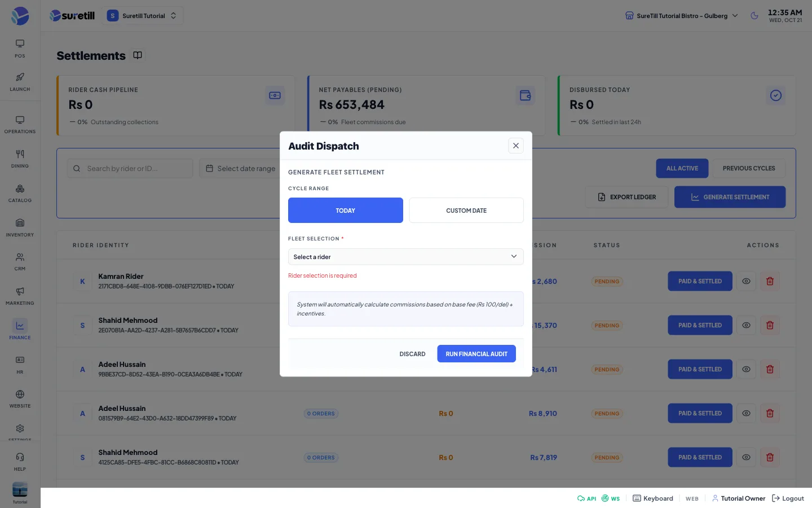Screen dimensions: 812x508
Task: Click Export Ledger button
Action: tap(626, 197)
